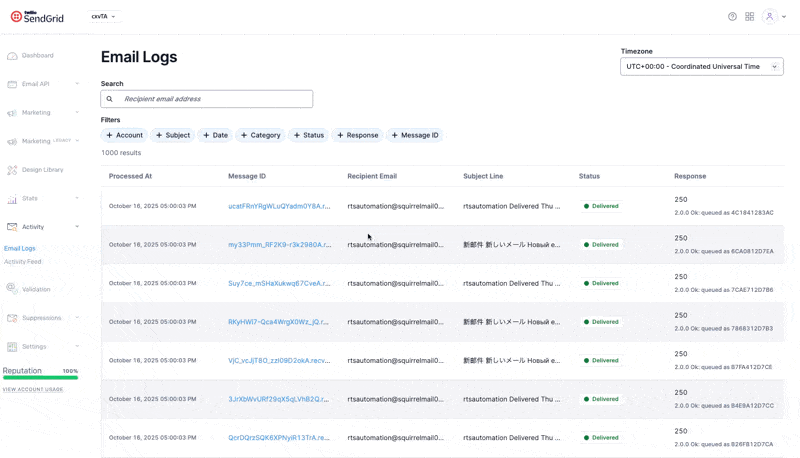
Task: Expand the Suppressions sidebar section
Action: (x=77, y=318)
